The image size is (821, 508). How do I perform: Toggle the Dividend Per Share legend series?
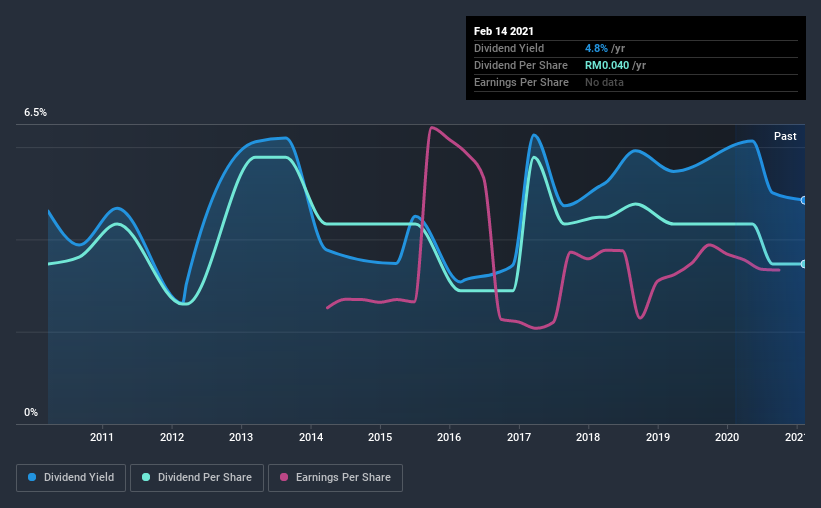point(197,478)
